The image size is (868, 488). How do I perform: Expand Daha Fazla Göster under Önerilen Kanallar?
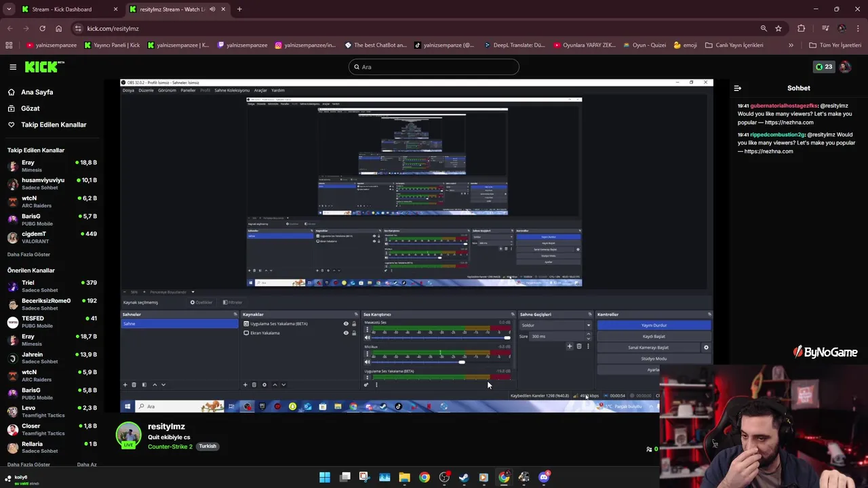pyautogui.click(x=28, y=464)
